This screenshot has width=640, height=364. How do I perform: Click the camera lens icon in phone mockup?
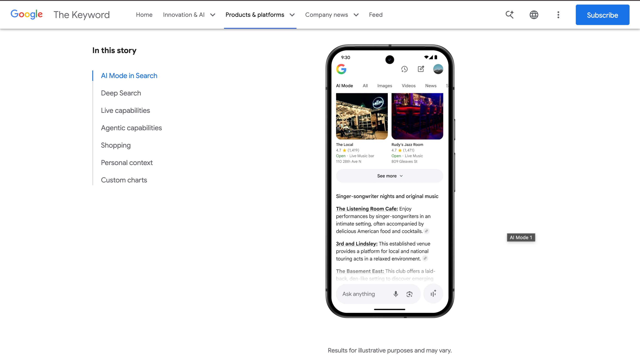(x=409, y=294)
